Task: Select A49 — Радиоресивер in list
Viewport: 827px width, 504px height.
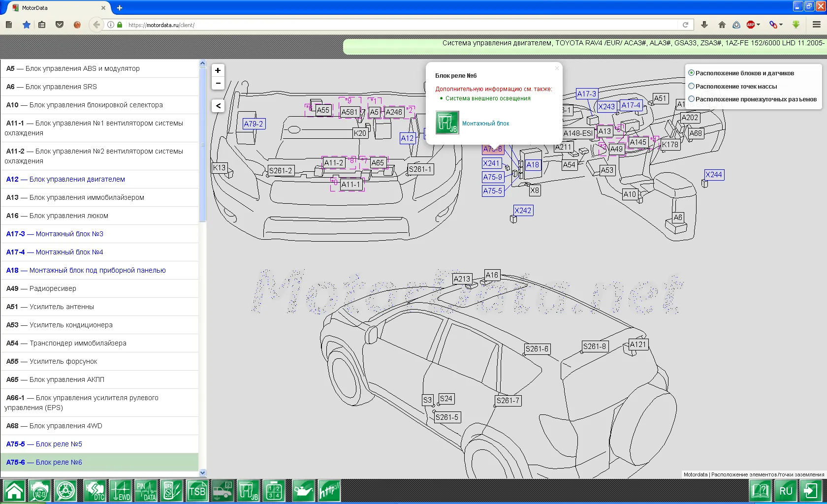Action: pyautogui.click(x=99, y=288)
